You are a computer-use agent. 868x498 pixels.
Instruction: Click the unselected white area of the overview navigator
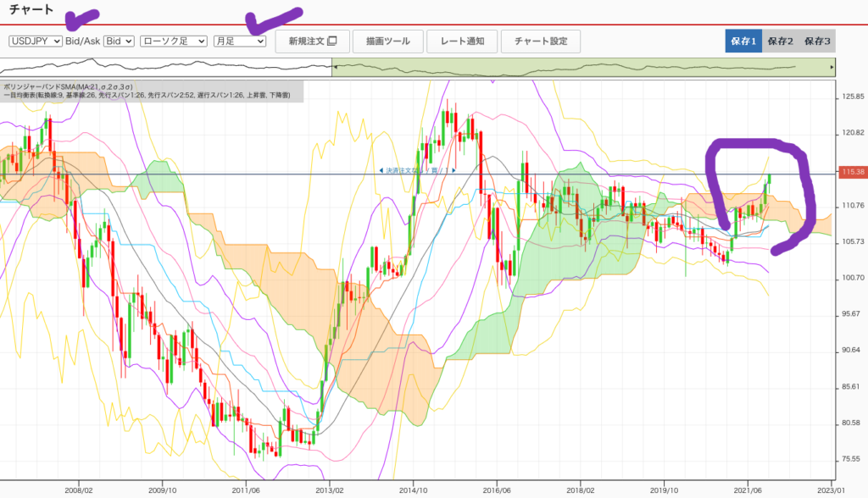coord(166,67)
